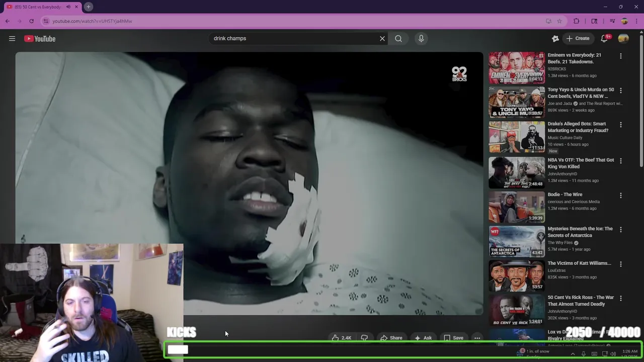Go back in browser history
Viewport: 644px width, 362px height.
(x=8, y=21)
